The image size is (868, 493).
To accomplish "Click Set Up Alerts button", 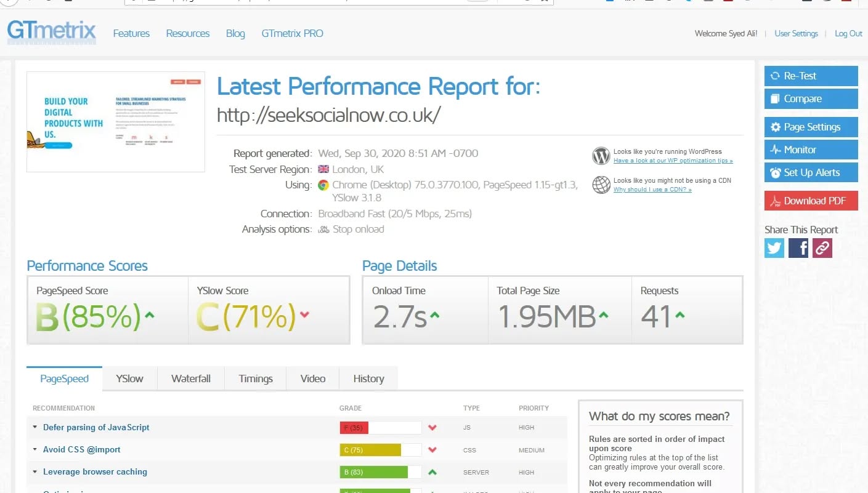I will [x=811, y=172].
